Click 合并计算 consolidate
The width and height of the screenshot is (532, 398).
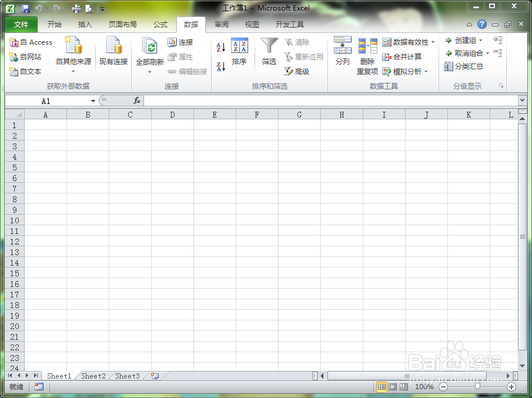[402, 57]
